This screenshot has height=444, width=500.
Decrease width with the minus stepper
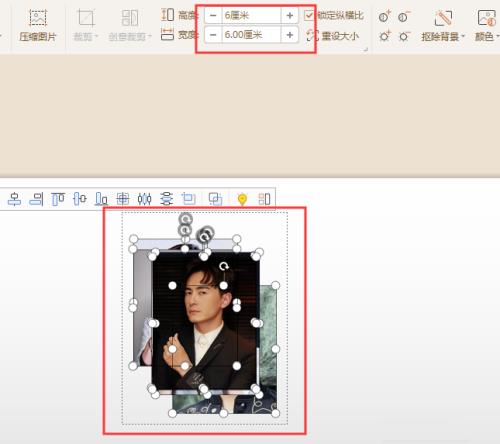pyautogui.click(x=213, y=35)
